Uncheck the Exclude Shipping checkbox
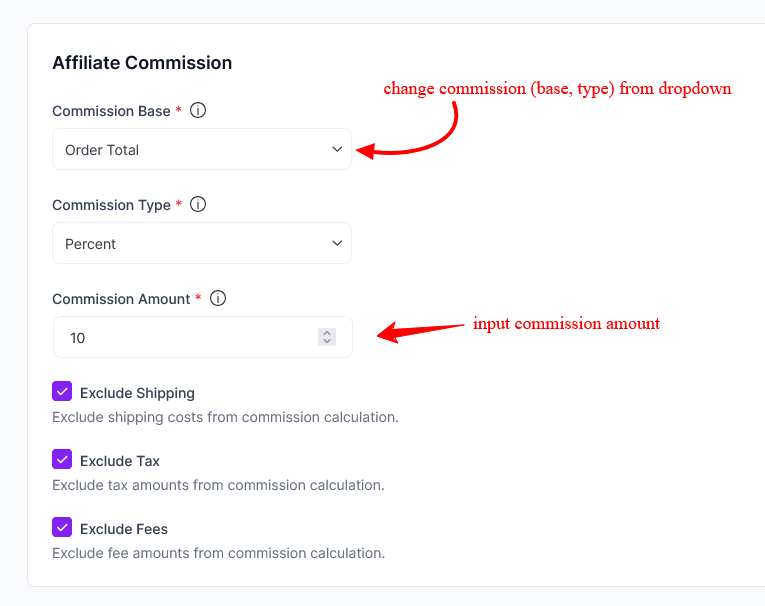The image size is (765, 606). click(62, 391)
